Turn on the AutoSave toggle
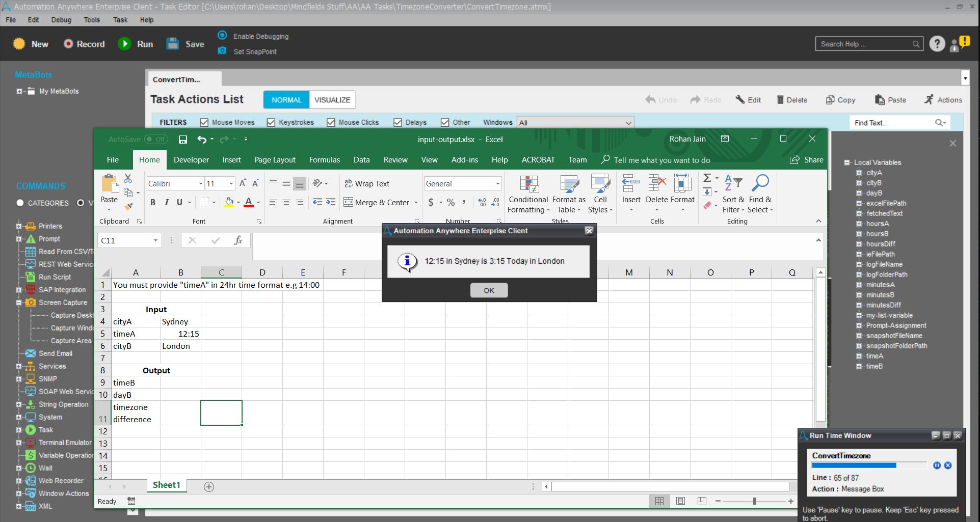 point(155,140)
